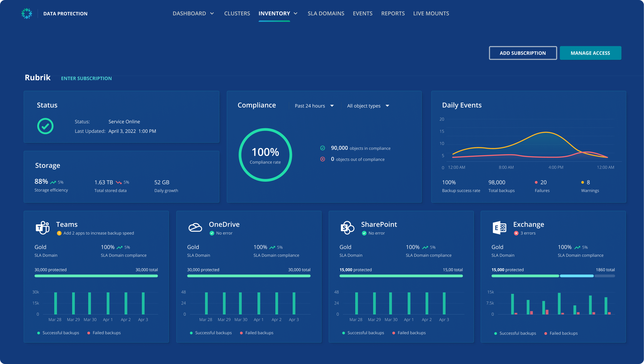Click the SharePoint protected progress bar
This screenshot has height=364, width=644.
(x=401, y=276)
